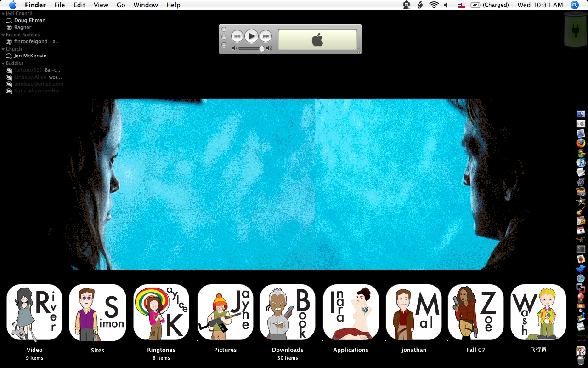Open the Apple menu

click(13, 5)
